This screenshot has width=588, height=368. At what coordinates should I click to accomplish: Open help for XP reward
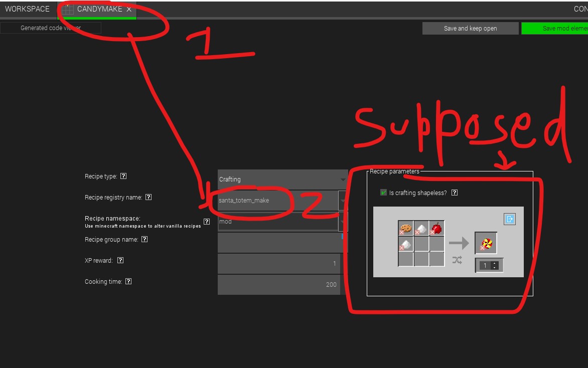point(120,260)
